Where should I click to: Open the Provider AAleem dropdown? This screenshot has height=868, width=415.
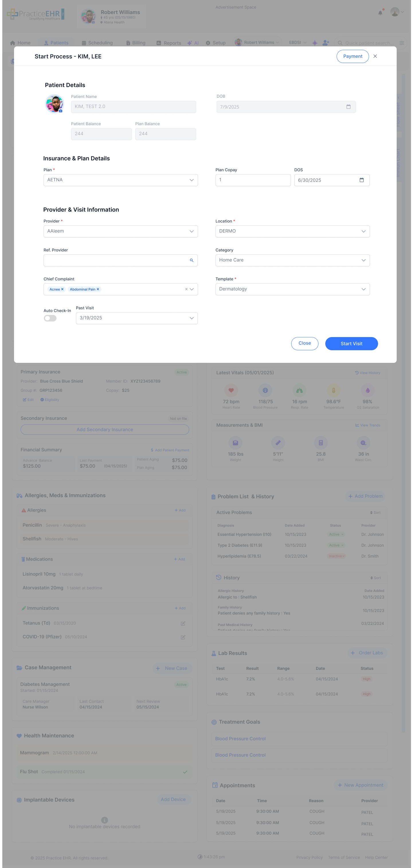pyautogui.click(x=121, y=231)
